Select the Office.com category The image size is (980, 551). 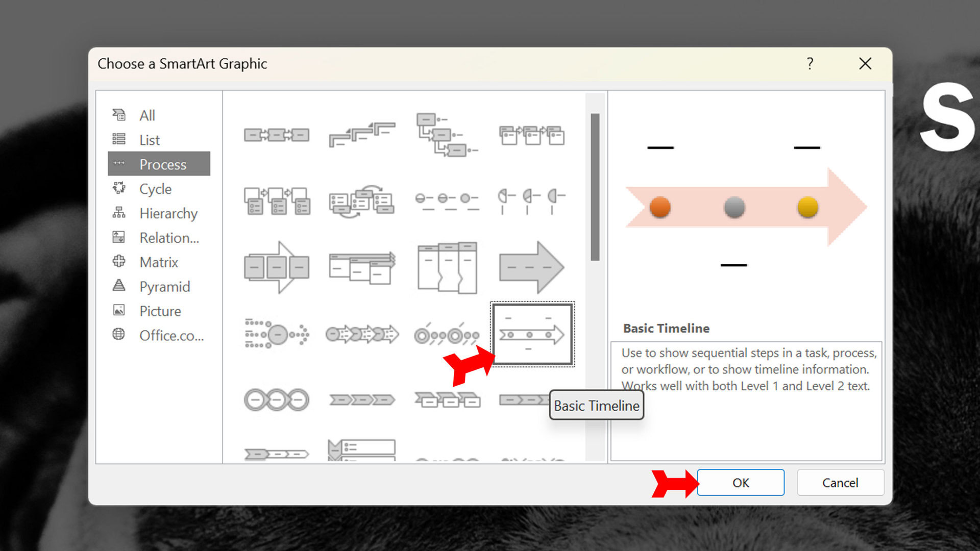click(171, 336)
